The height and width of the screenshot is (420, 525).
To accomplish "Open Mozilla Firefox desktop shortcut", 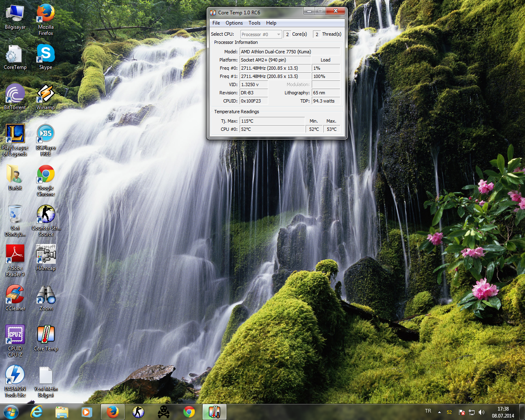I will click(x=46, y=19).
